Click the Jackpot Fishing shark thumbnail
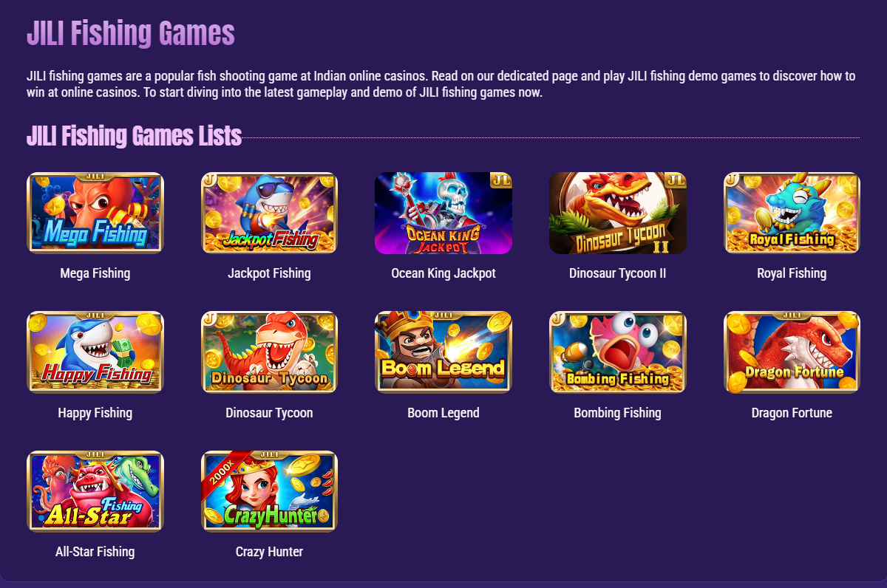 [270, 213]
